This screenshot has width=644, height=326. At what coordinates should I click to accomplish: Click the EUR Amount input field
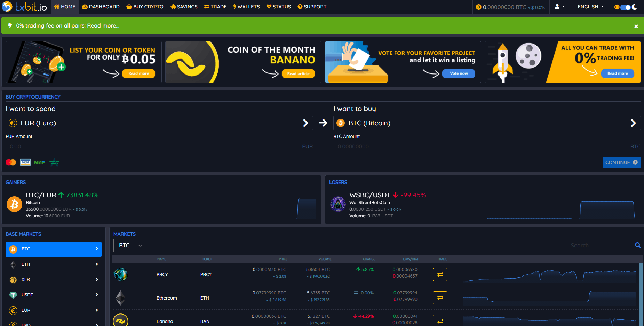tap(159, 147)
